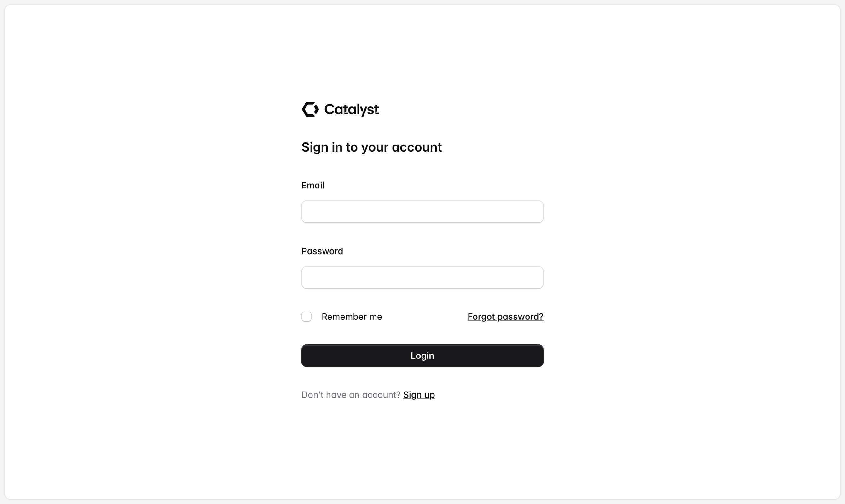845x504 pixels.
Task: Follow the Sign up link
Action: coord(419,394)
